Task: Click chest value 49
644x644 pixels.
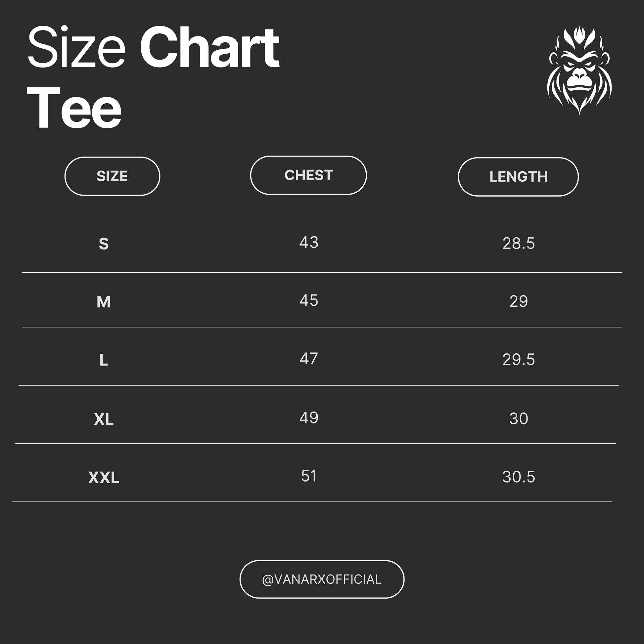Action: point(309,418)
